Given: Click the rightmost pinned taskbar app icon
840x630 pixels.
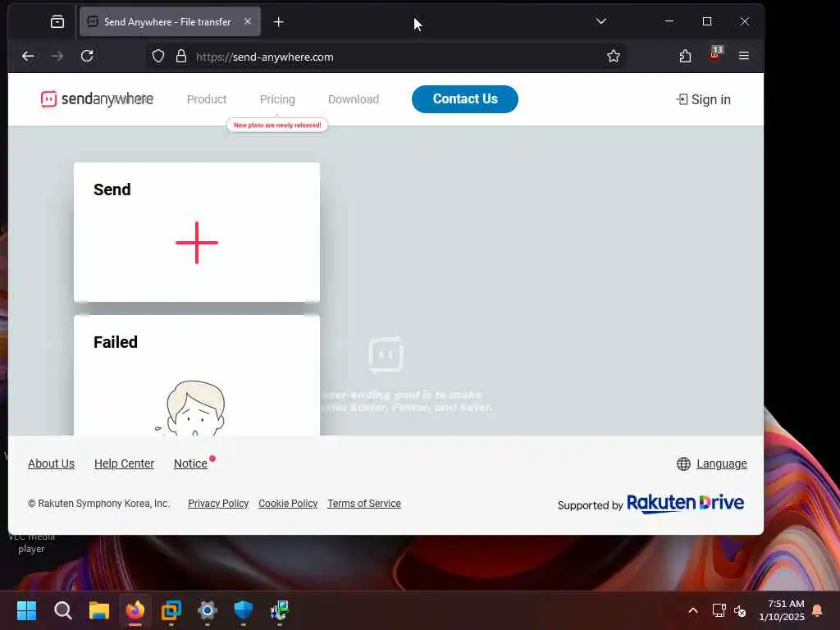Looking at the screenshot, I should tap(280, 610).
